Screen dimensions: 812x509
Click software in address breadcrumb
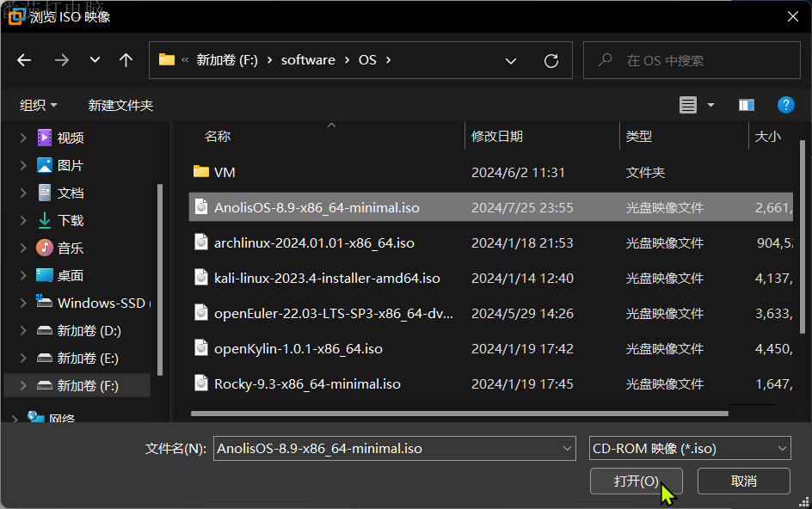(308, 60)
